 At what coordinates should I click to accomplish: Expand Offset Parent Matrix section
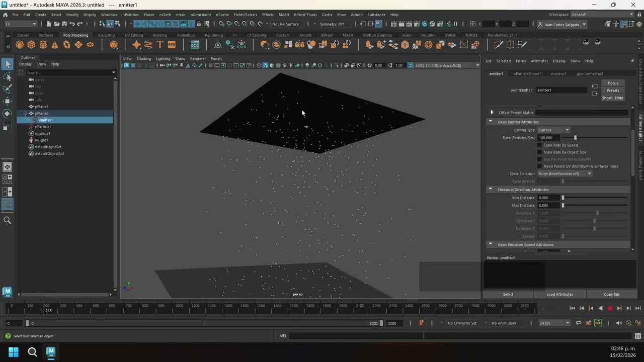[x=492, y=113]
